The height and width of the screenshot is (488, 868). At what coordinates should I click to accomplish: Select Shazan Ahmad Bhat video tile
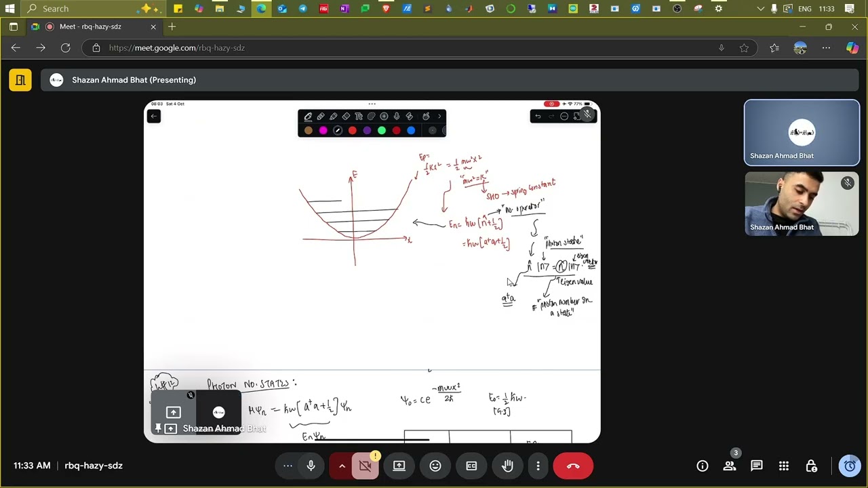[802, 203]
